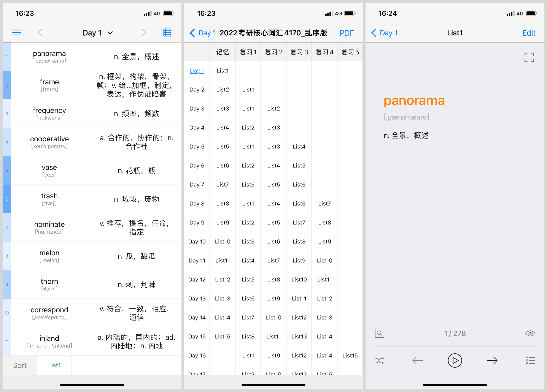The image size is (547, 392).
Task: Go back to Day 1 from schedule screen
Action: point(203,33)
